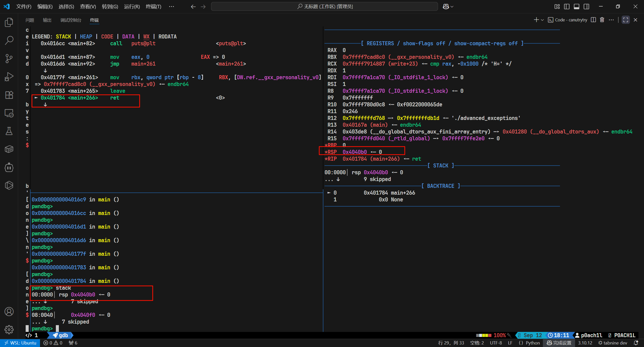
Task: Open the Extensions view icon
Action: click(x=9, y=95)
